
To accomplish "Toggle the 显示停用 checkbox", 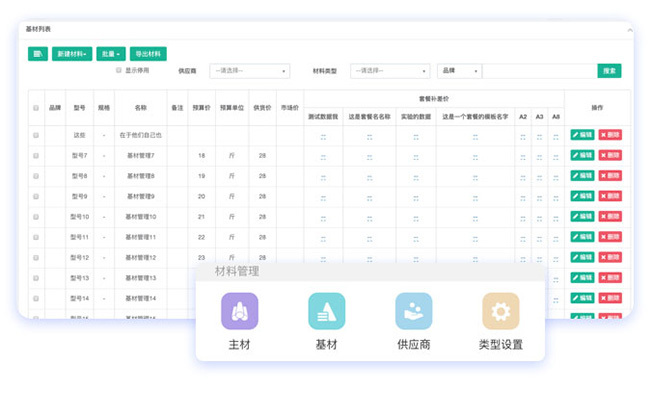I will tap(118, 71).
